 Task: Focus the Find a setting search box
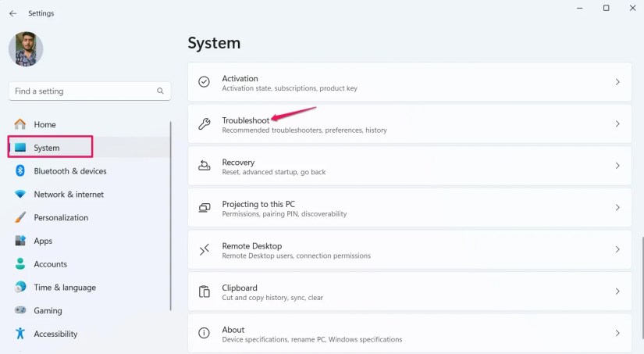click(x=82, y=91)
